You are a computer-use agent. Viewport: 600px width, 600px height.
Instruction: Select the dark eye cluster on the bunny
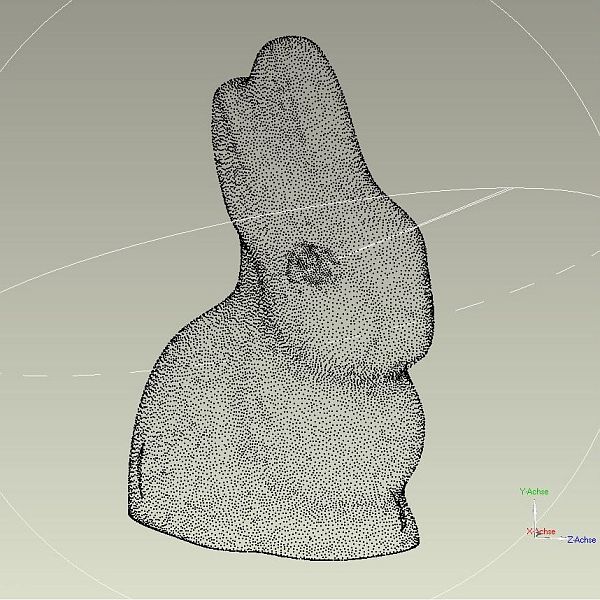310,264
